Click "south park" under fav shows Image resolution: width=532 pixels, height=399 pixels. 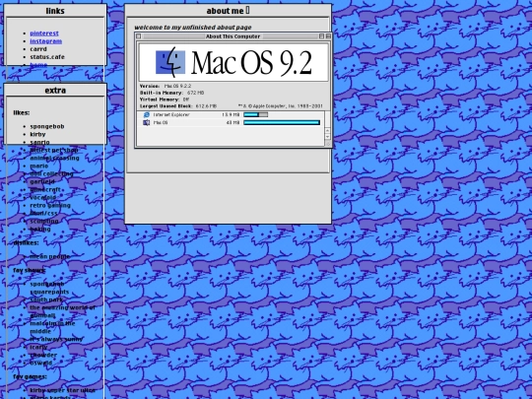46,299
